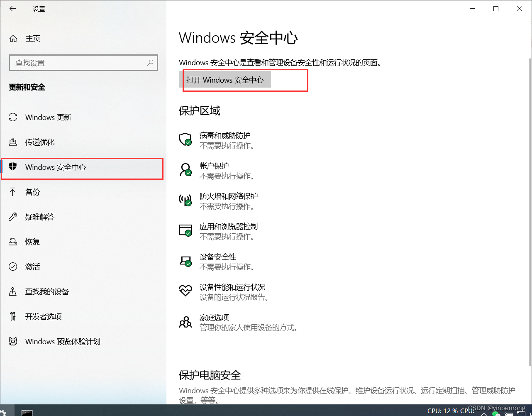Image resolution: width=532 pixels, height=416 pixels.
Task: Go back with the arrow beside 设置
Action: pos(13,9)
